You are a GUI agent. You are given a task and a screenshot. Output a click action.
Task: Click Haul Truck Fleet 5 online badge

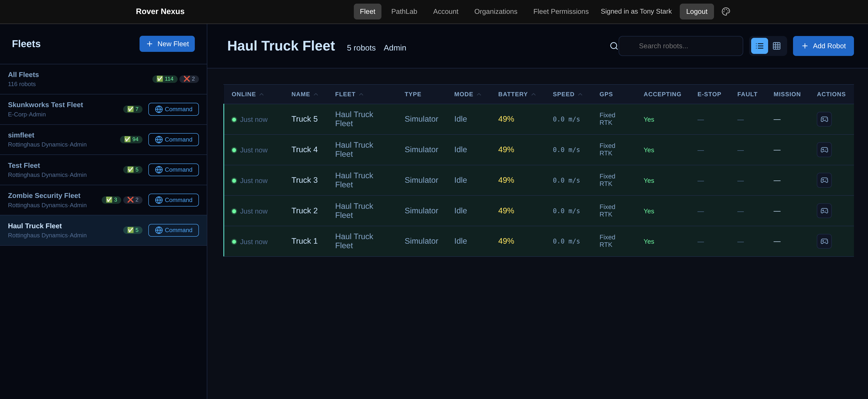133,230
